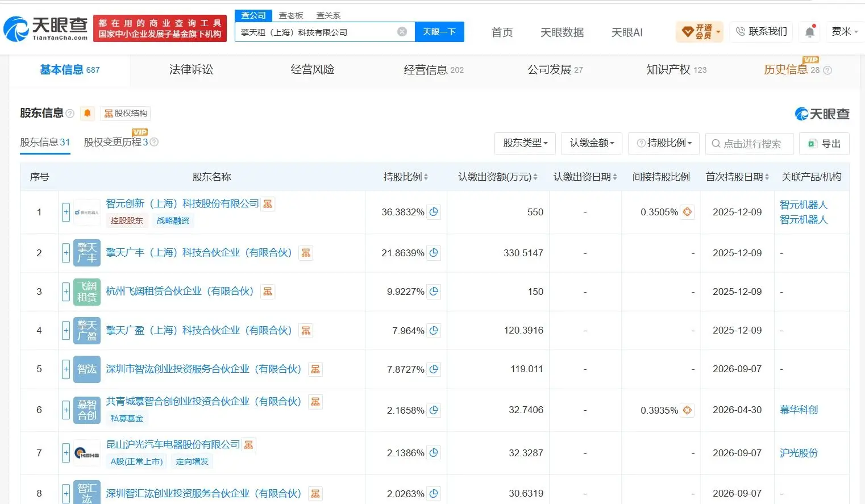This screenshot has height=504, width=865.
Task: Open the 沪光股份 related product link
Action: (799, 453)
